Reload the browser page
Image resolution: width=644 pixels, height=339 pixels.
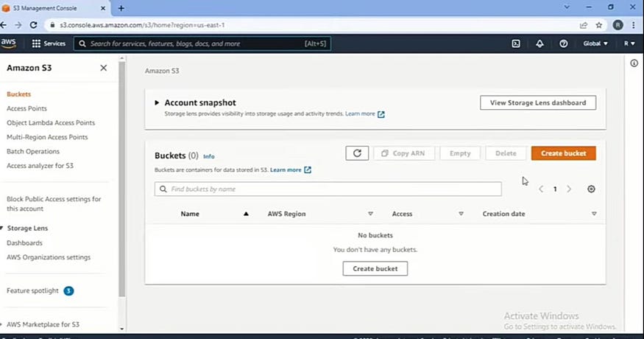(x=33, y=25)
